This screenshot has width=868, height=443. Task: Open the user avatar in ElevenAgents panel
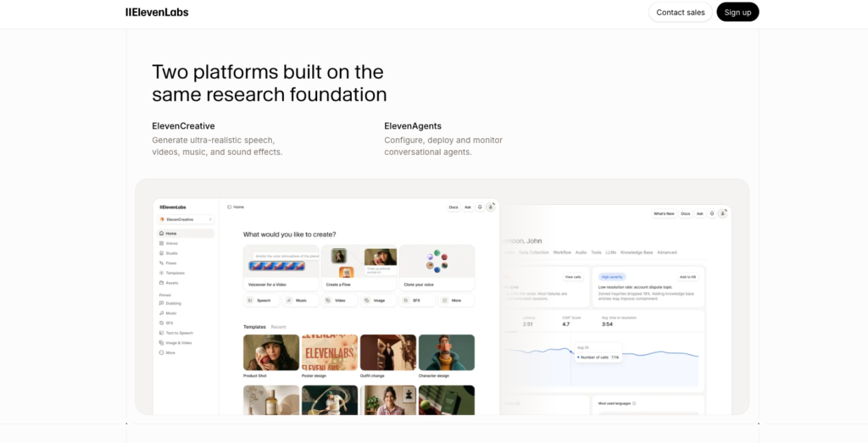(722, 213)
